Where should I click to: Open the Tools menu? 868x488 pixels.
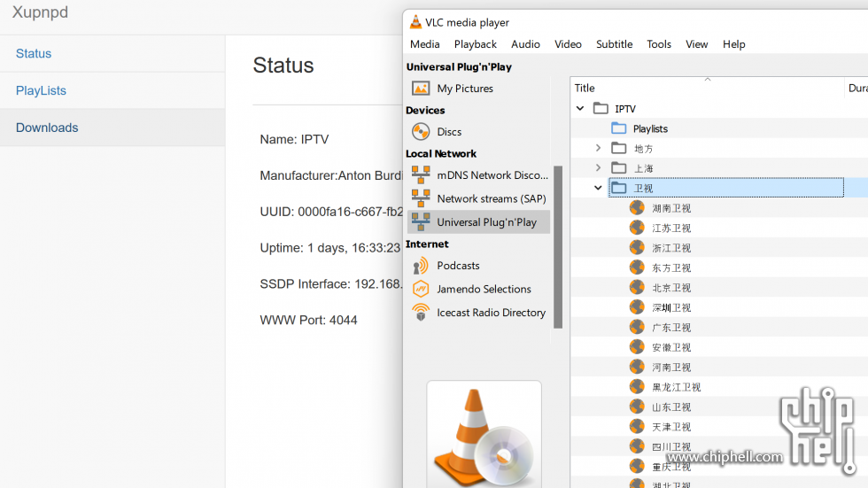pyautogui.click(x=659, y=44)
